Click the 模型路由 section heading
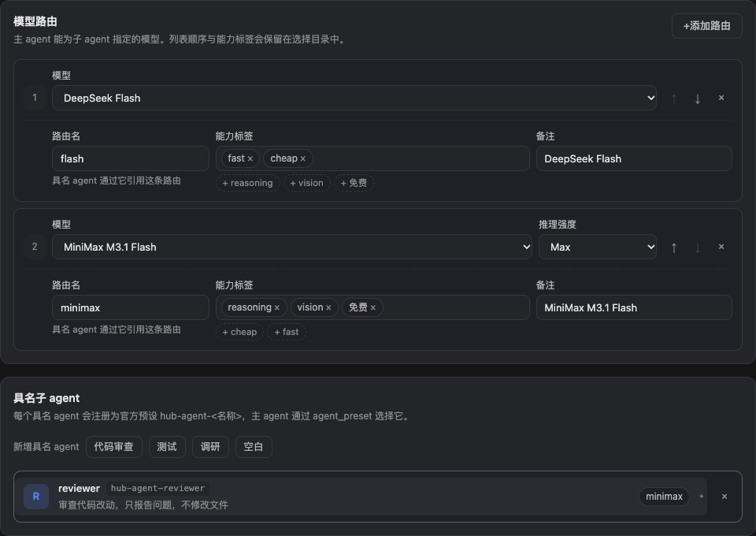The height and width of the screenshot is (536, 756). pyautogui.click(x=35, y=21)
